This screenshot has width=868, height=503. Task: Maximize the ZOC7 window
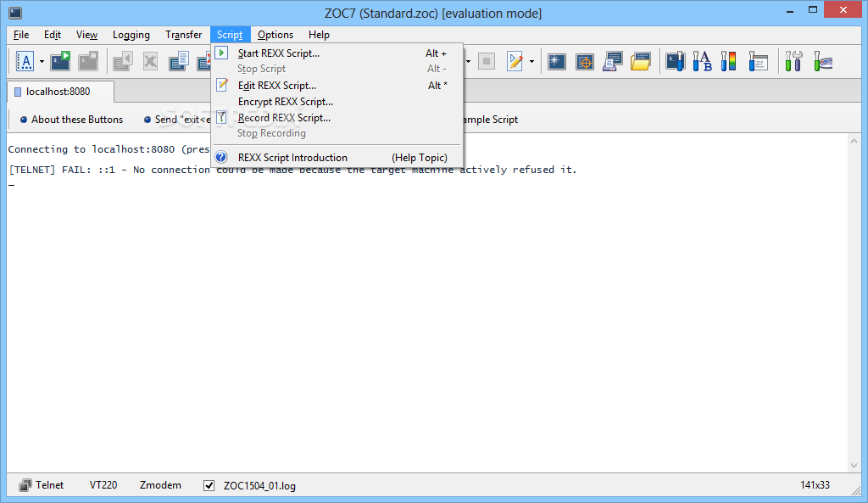point(813,9)
